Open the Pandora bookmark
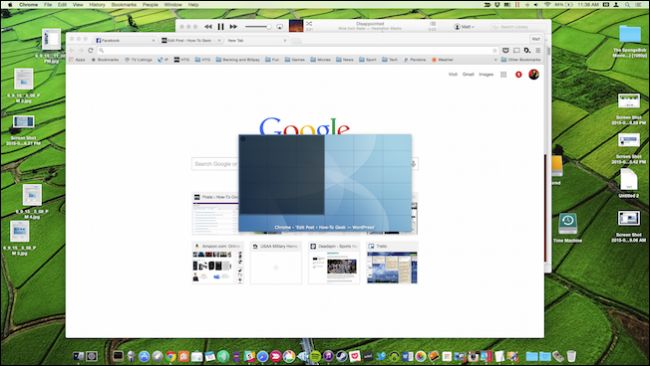Screen dimensions: 650x366 coord(415,60)
